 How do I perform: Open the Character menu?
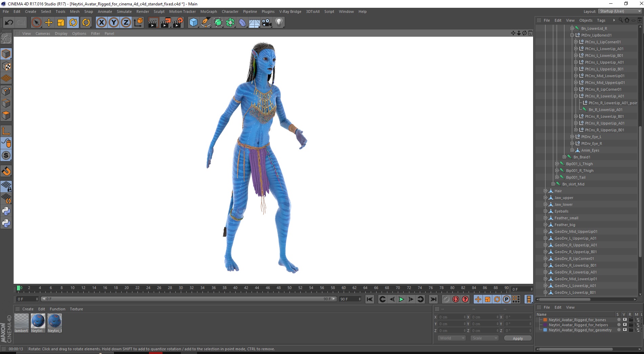230,12
